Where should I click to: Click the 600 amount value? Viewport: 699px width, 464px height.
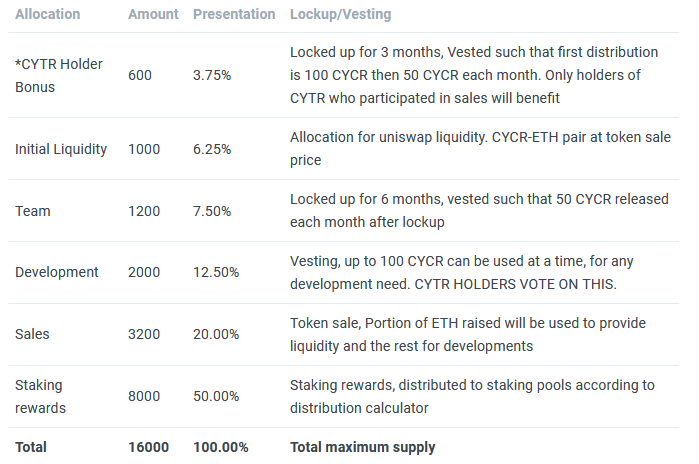(140, 75)
